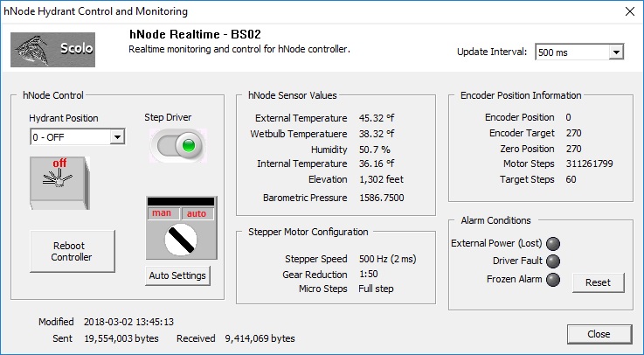This screenshot has width=644, height=355.
Task: Click the Gear Reduction value 1:50
Action: tap(369, 274)
